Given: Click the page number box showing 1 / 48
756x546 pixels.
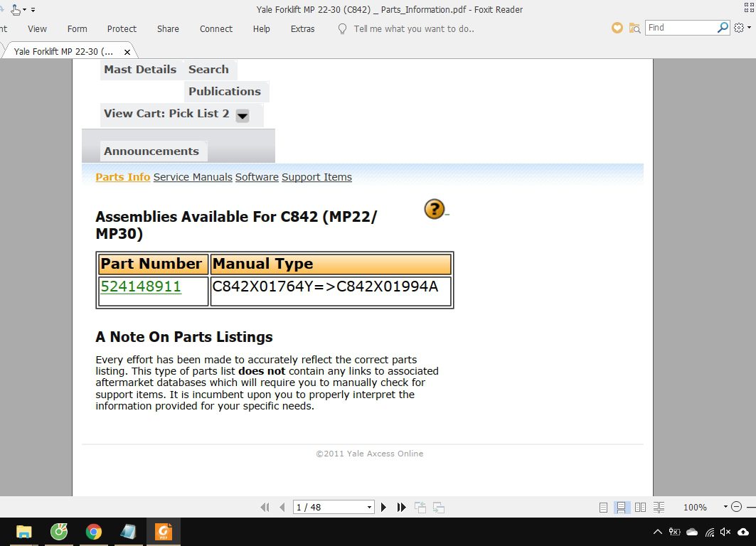Looking at the screenshot, I should click(x=330, y=507).
